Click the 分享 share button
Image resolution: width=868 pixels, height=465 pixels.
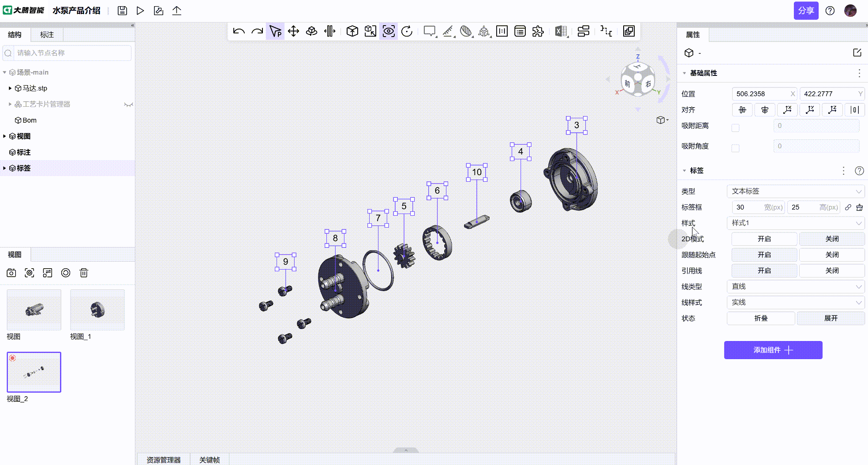tap(806, 11)
